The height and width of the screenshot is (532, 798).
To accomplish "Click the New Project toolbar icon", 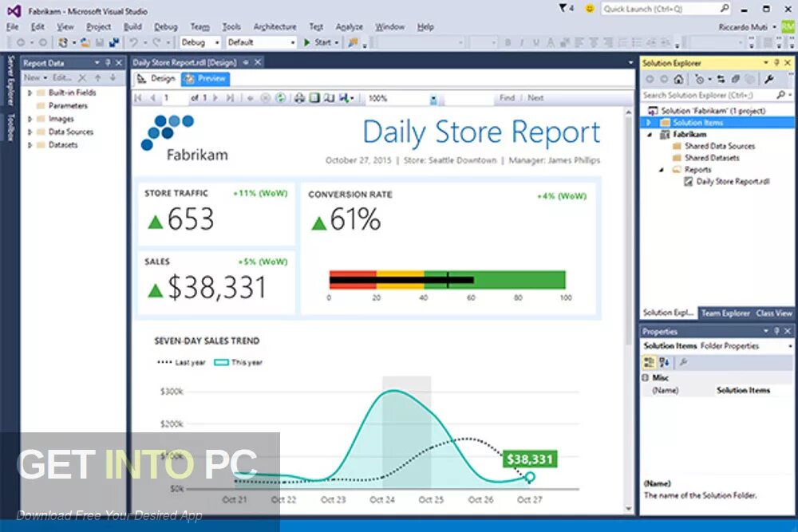I will pos(62,43).
